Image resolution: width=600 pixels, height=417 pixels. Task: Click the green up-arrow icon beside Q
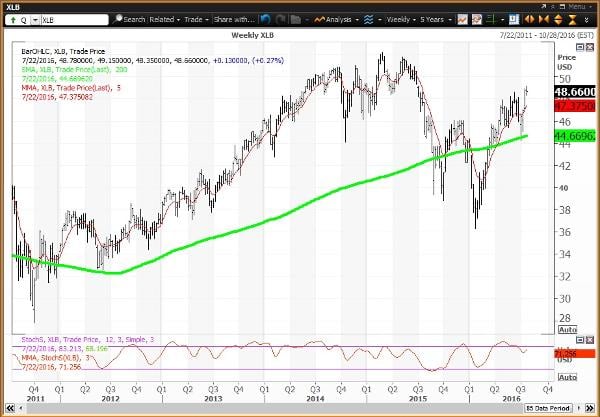pos(13,20)
